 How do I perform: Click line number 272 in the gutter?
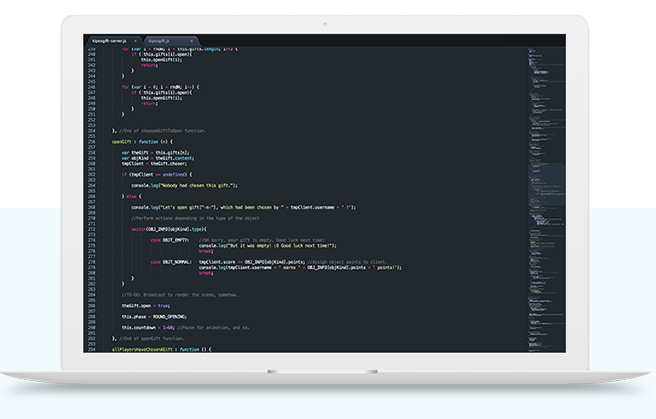[x=92, y=229]
